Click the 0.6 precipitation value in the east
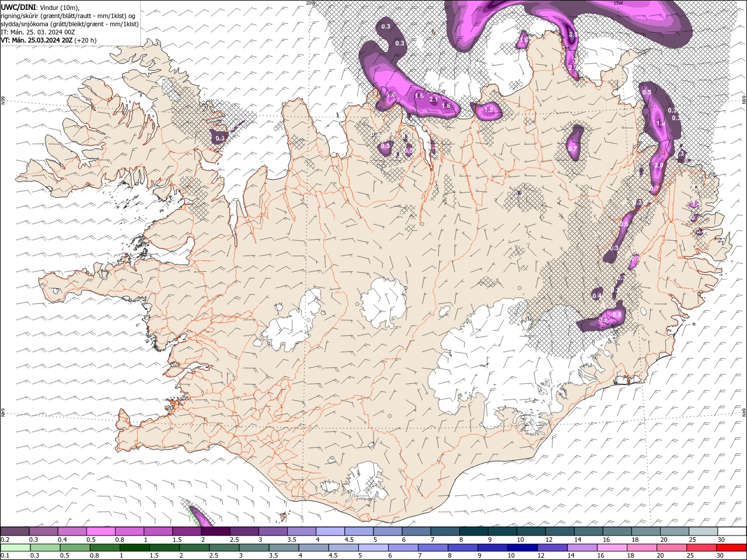Screen dimensions: 747x560 624,225
